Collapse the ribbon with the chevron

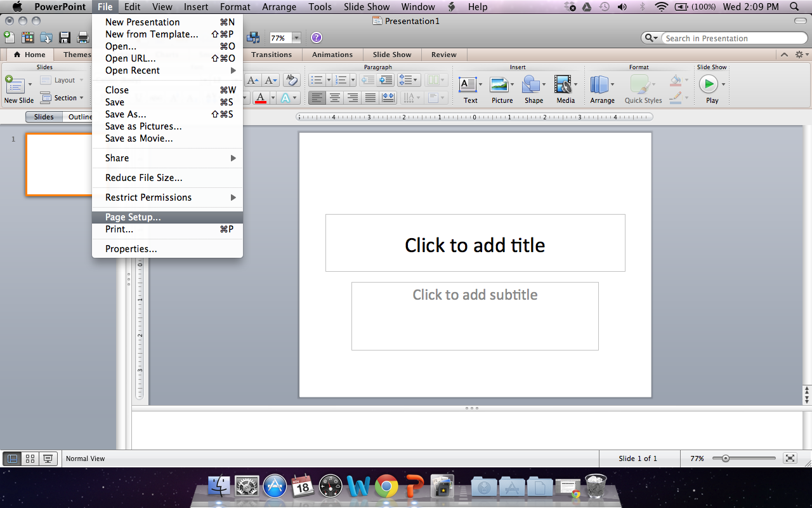pyautogui.click(x=784, y=55)
